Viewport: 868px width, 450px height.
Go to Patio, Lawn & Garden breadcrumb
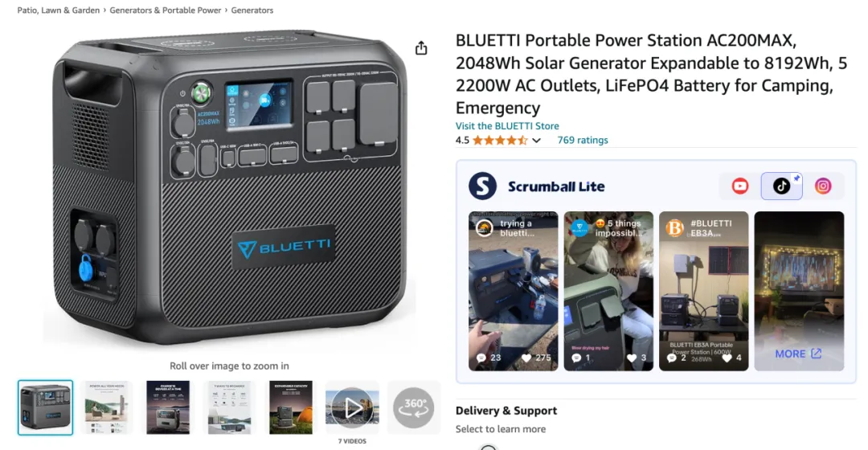tap(58, 10)
